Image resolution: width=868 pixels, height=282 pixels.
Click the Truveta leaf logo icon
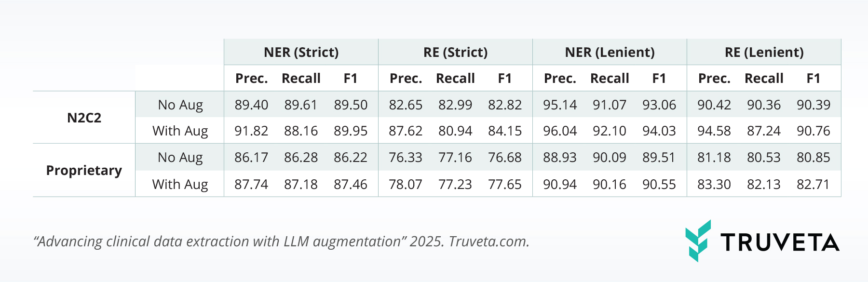(x=698, y=241)
